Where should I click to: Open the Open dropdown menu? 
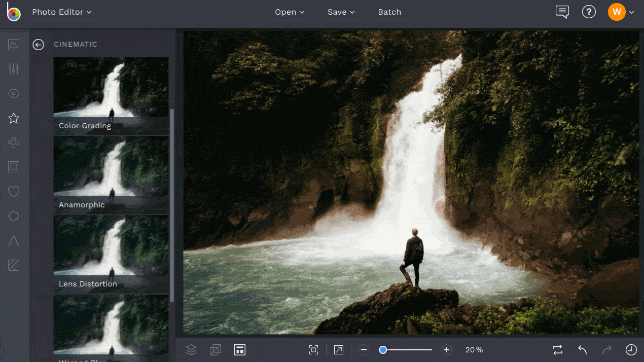(290, 12)
